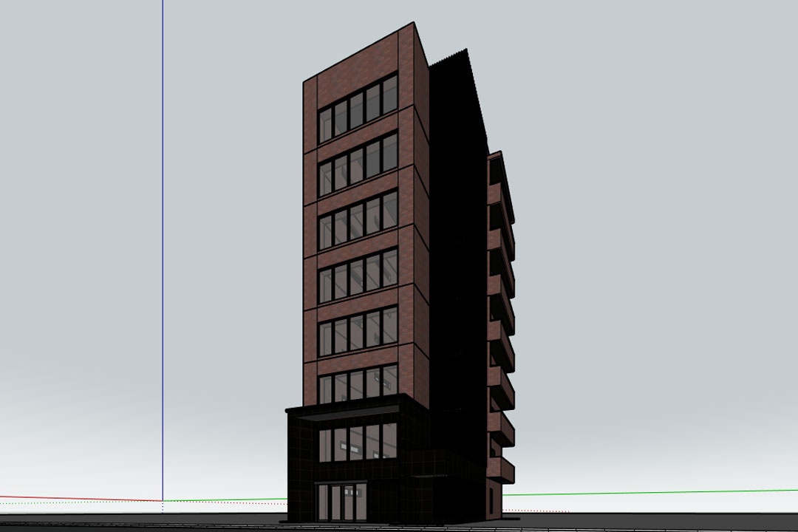Click the green axis line right of the building
Image resolution: width=798 pixels, height=532 pixels.
pos(650,492)
